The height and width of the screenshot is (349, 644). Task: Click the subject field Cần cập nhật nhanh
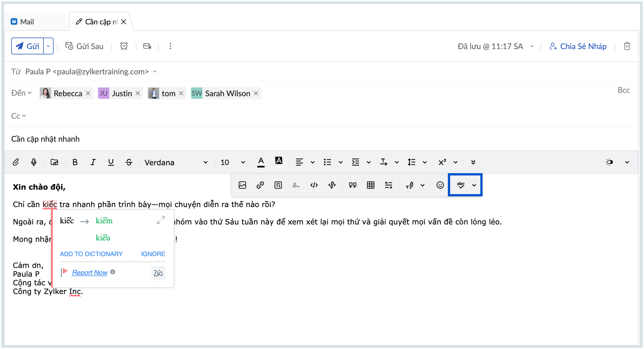point(45,139)
